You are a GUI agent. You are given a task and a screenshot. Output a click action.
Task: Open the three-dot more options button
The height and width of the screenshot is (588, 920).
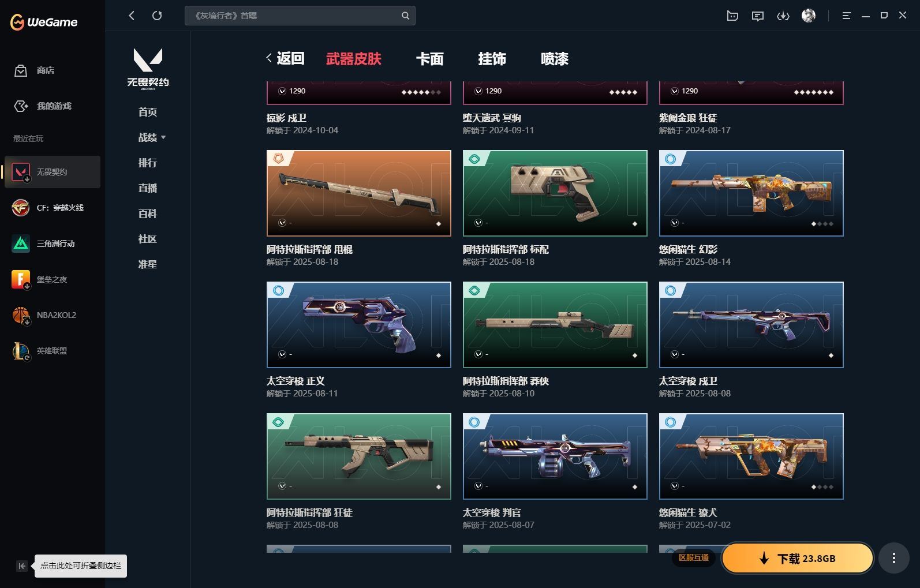coord(893,558)
